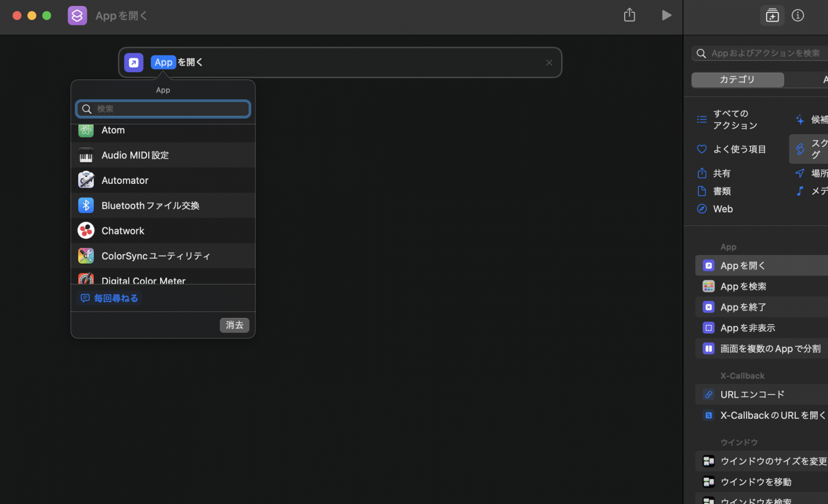Select the Documents (書類) category icon
The width and height of the screenshot is (828, 504).
pyautogui.click(x=701, y=191)
